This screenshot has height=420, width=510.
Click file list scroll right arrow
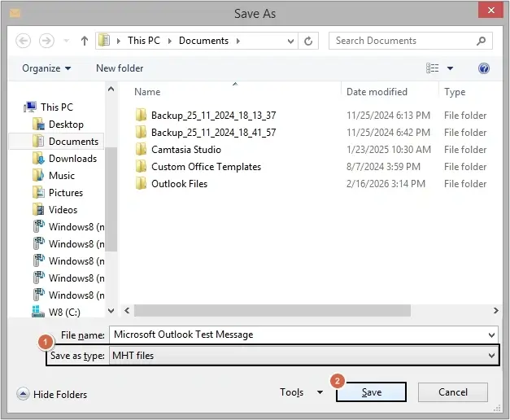tap(495, 311)
